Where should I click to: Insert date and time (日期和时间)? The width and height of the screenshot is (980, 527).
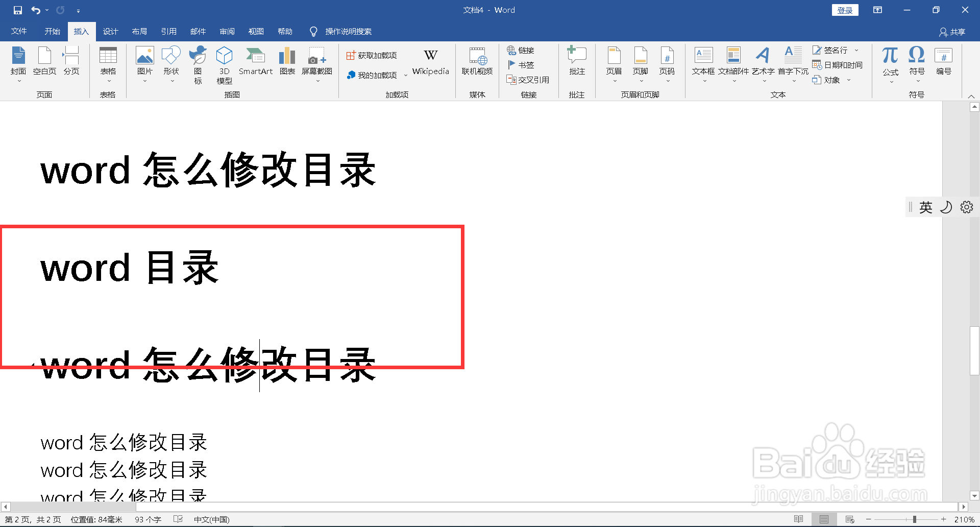point(838,65)
